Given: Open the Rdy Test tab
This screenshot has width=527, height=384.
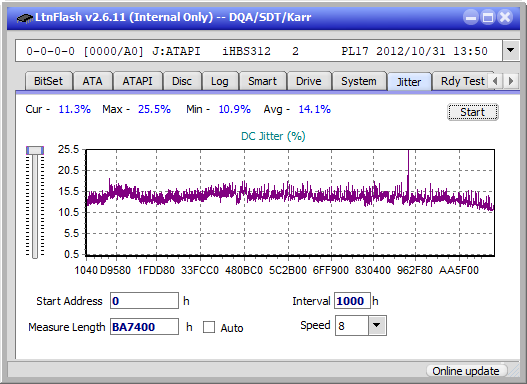Looking at the screenshot, I should [462, 81].
